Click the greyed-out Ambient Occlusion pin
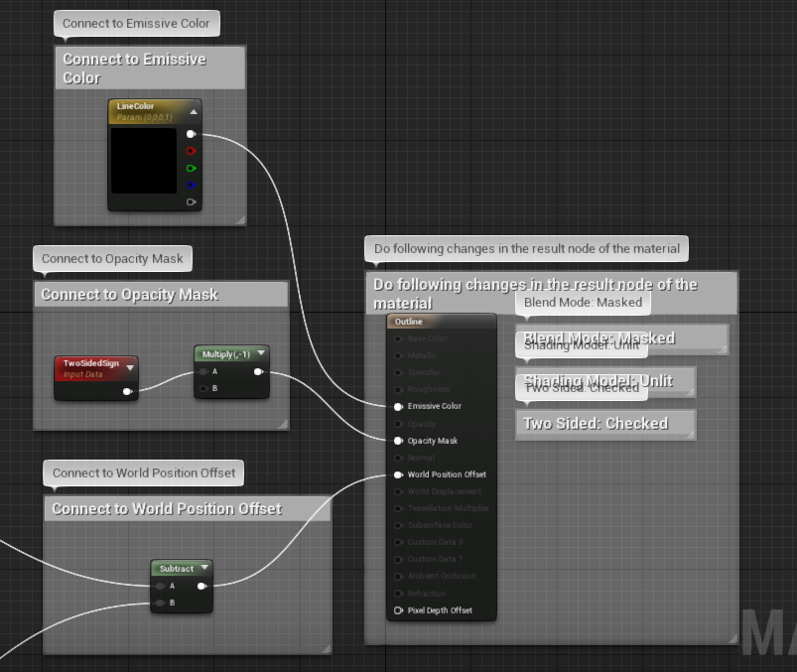This screenshot has width=797, height=672. [x=399, y=576]
